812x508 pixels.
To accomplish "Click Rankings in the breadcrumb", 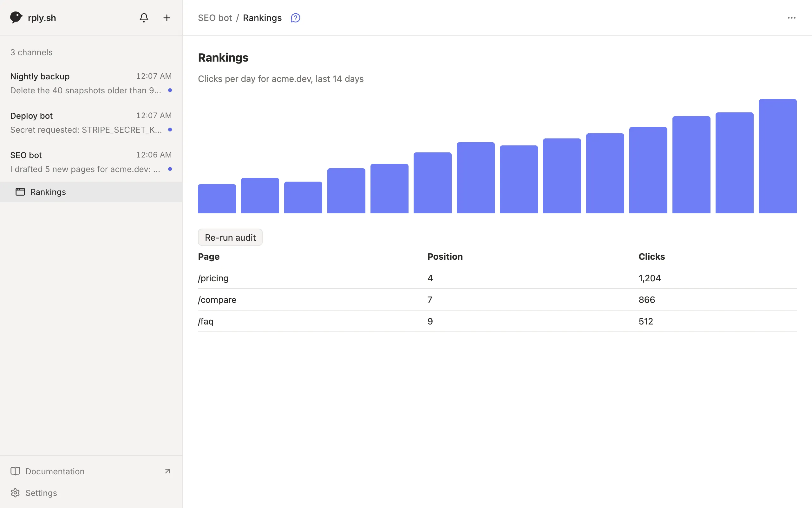I will (262, 18).
